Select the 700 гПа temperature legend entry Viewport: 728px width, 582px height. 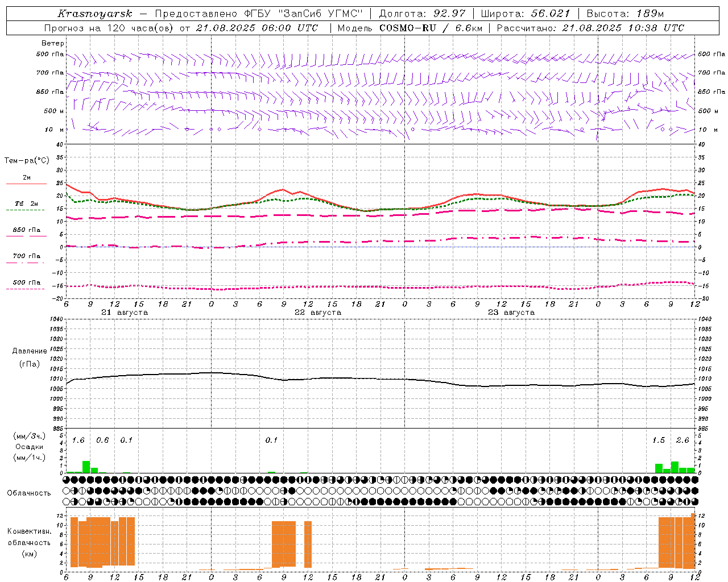coord(27,256)
